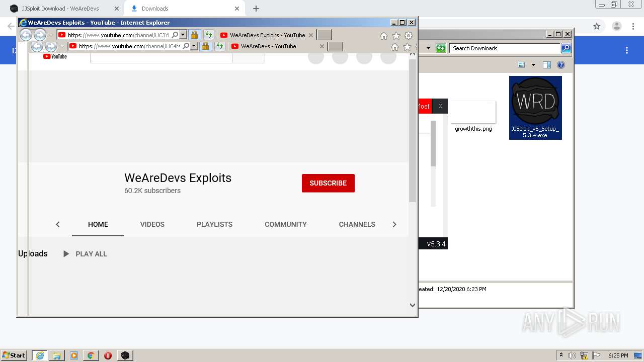The height and width of the screenshot is (362, 644).
Task: Select the growththis.png file
Action: point(473,117)
